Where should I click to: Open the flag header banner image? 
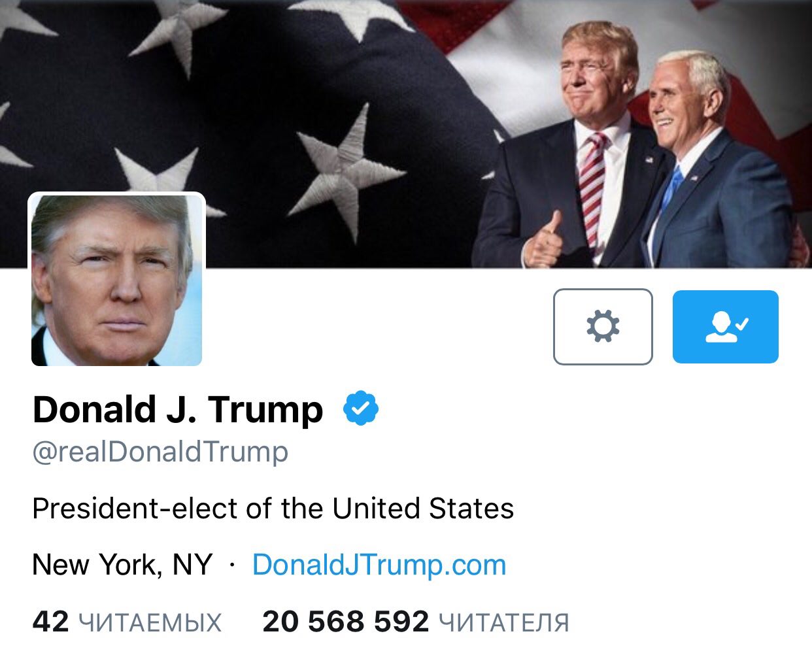click(406, 133)
